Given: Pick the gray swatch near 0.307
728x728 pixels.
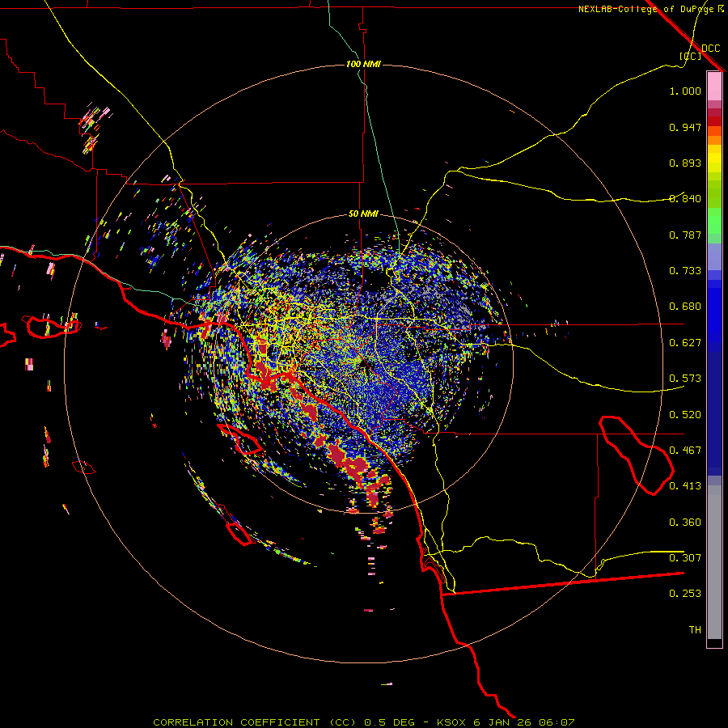Looking at the screenshot, I should [714, 562].
